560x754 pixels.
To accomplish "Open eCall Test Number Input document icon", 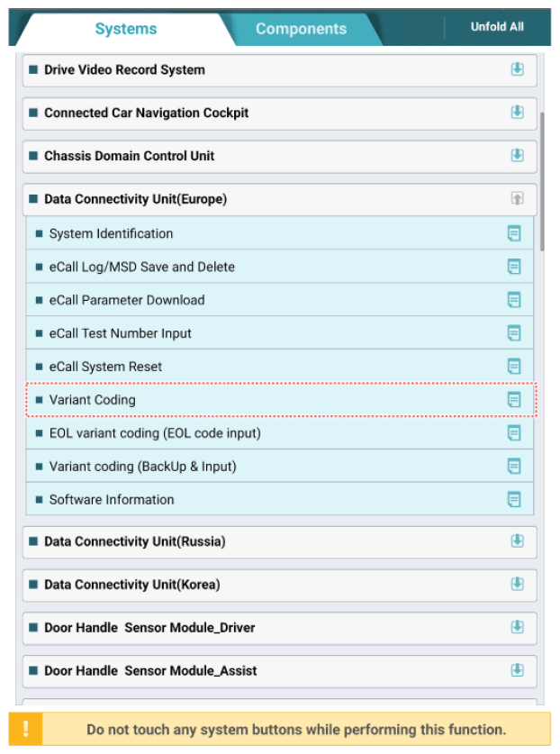I will pyautogui.click(x=514, y=333).
